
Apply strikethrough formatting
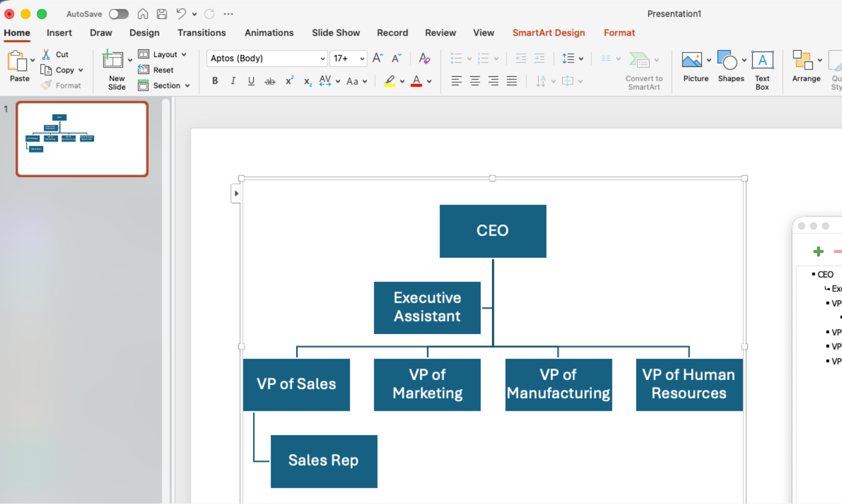[x=269, y=81]
